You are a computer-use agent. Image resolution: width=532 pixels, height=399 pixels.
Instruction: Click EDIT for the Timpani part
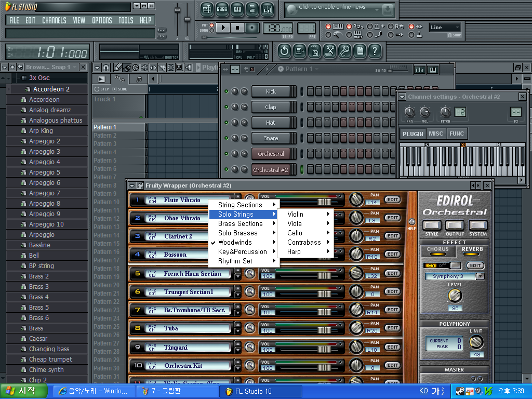coord(393,347)
